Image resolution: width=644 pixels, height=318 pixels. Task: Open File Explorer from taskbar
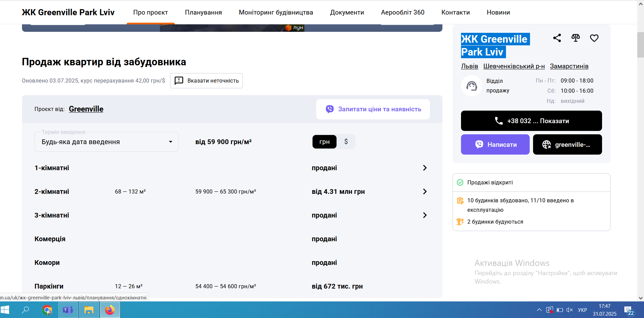(89, 310)
